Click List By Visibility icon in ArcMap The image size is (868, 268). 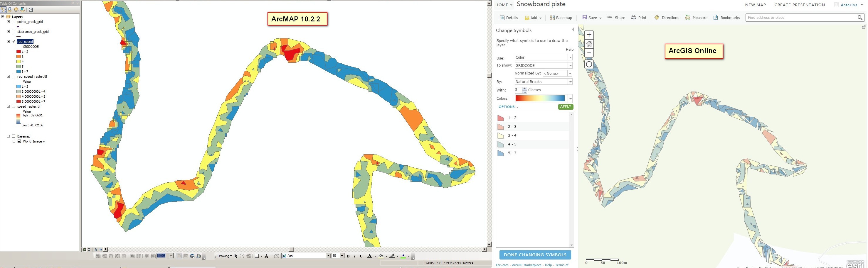(x=16, y=10)
